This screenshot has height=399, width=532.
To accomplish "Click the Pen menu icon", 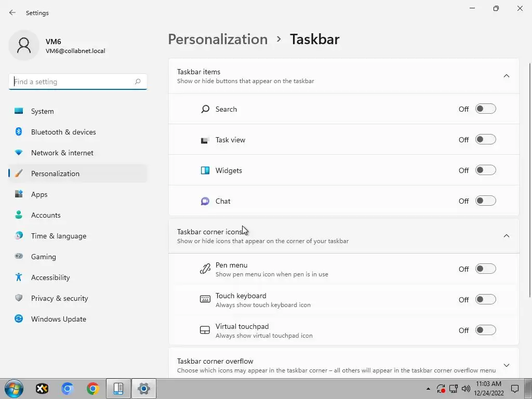I will click(205, 269).
